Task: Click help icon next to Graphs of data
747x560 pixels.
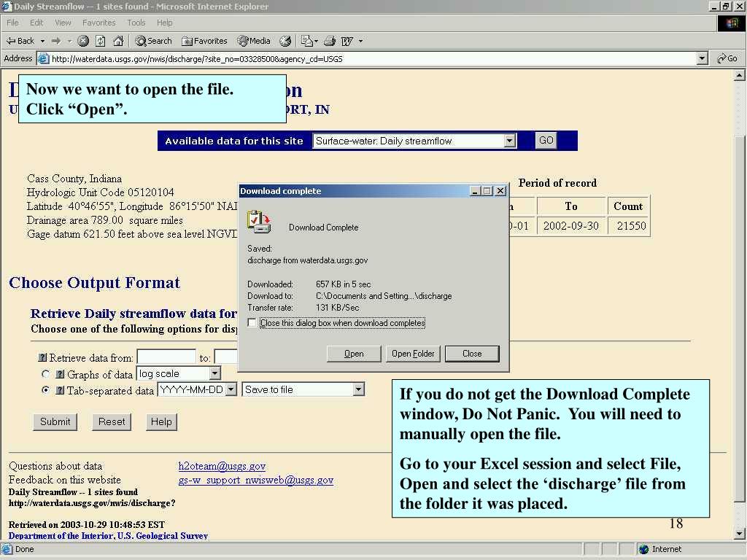Action: tap(60, 374)
